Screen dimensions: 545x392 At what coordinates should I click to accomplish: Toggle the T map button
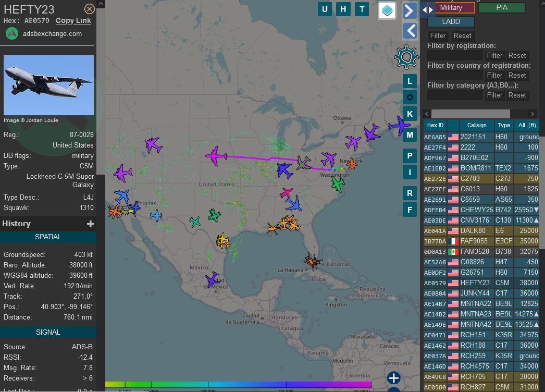(362, 9)
